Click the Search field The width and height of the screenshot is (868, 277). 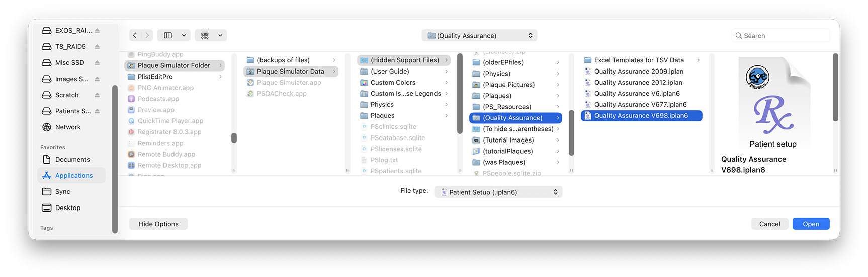[x=780, y=36]
